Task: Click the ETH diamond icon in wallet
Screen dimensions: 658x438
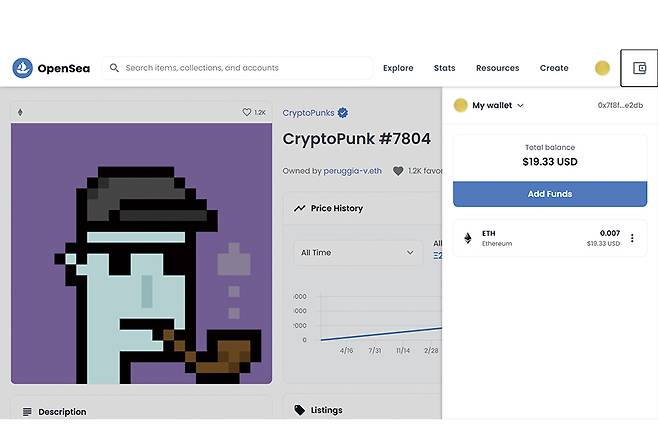Action: click(x=467, y=238)
